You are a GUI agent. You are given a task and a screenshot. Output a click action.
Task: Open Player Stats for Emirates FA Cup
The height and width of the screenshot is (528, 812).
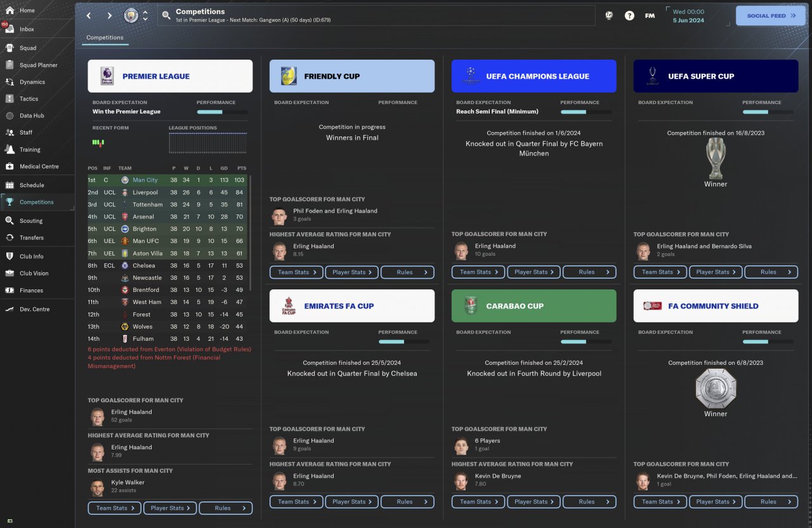pyautogui.click(x=352, y=501)
